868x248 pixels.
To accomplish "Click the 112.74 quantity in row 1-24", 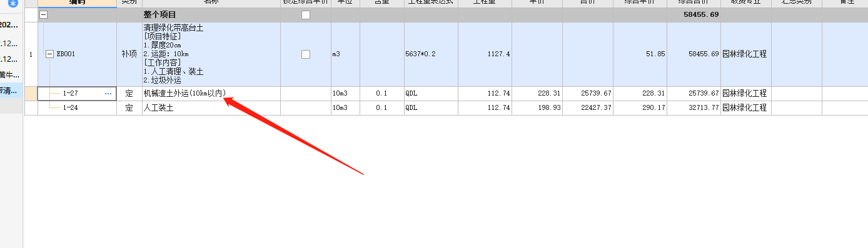I will [x=500, y=108].
